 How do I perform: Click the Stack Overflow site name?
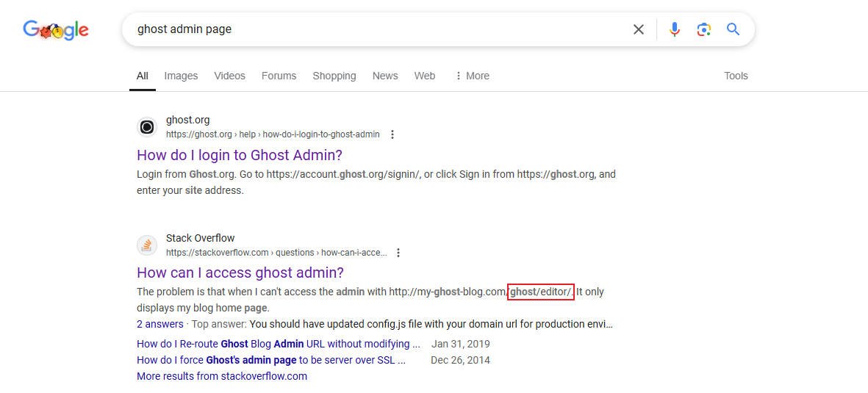(x=201, y=238)
